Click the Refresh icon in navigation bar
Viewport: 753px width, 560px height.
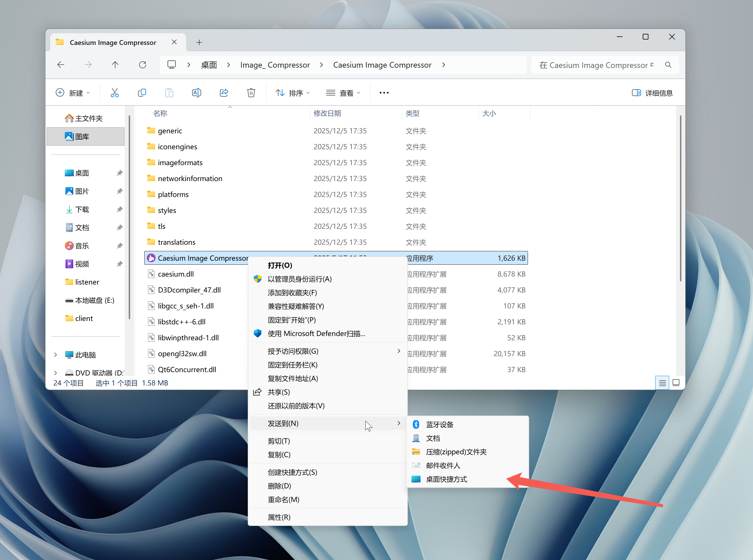142,65
